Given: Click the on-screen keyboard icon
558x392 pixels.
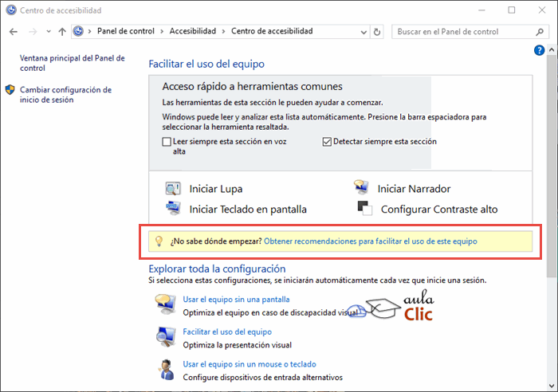Looking at the screenshot, I should click(x=173, y=209).
